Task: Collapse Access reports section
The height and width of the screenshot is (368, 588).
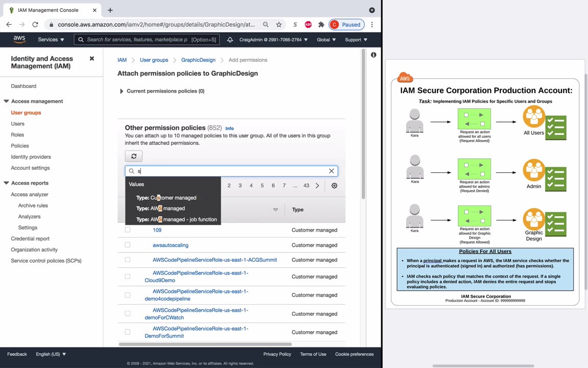Action: click(x=6, y=183)
